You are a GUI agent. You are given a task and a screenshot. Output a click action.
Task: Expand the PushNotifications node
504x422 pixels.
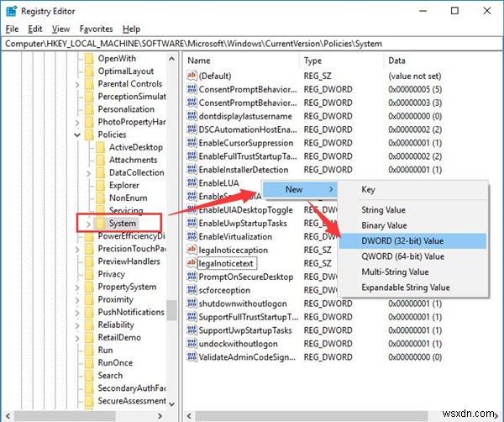coord(77,313)
